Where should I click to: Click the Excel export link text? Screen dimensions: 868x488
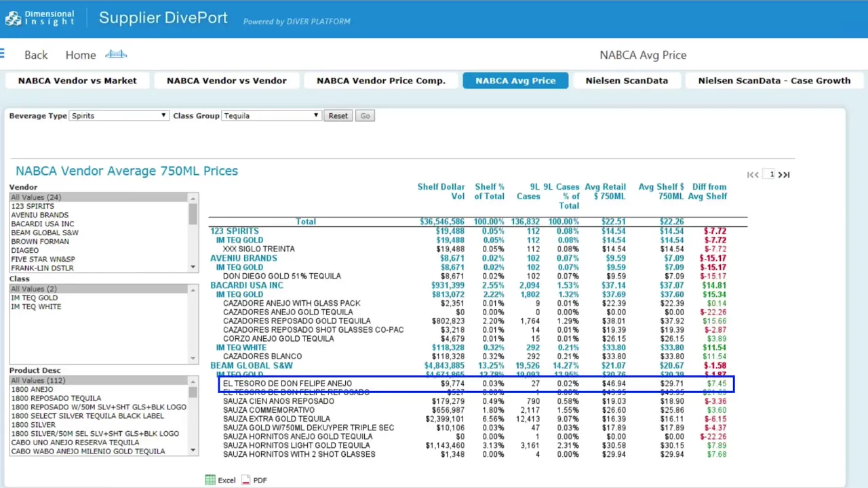tap(226, 481)
